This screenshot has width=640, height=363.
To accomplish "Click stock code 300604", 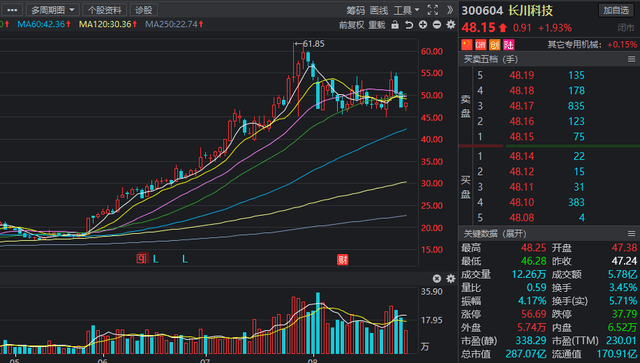I will click(x=482, y=11).
